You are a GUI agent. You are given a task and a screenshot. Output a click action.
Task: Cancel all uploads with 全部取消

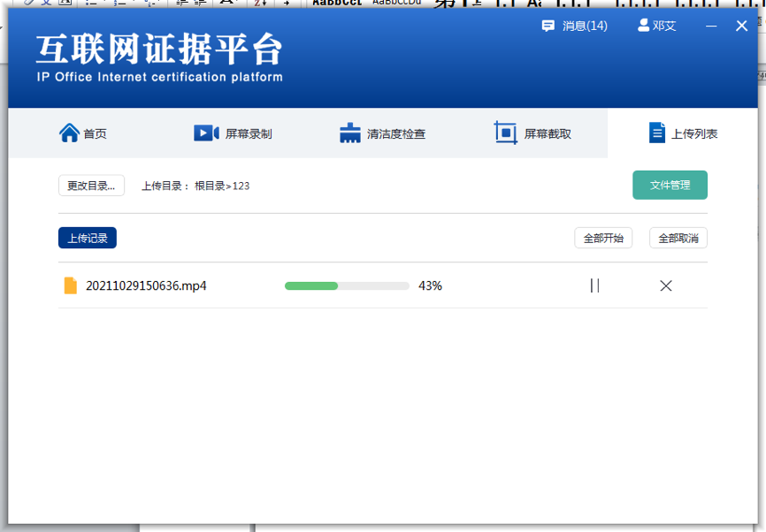click(678, 238)
